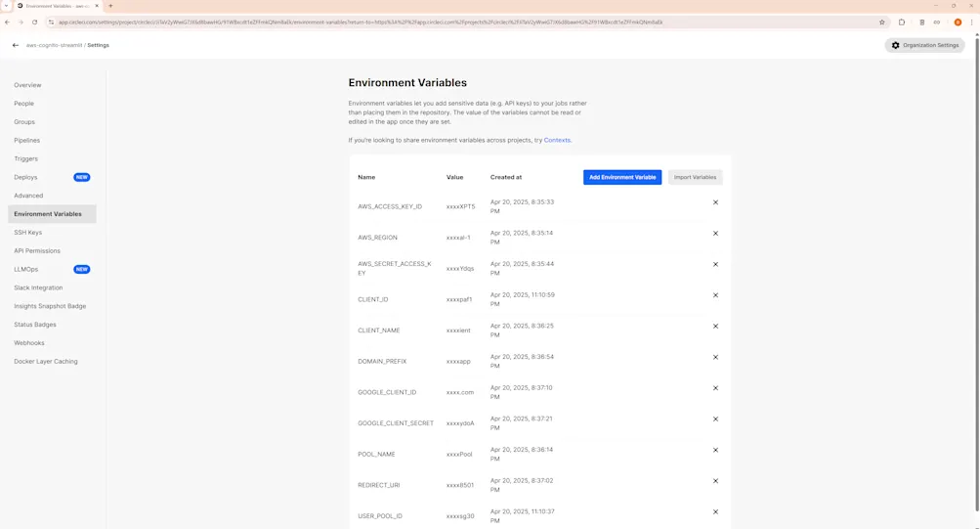The height and width of the screenshot is (529, 980).
Task: Click the REDIRECT_URI name cell
Action: point(379,485)
